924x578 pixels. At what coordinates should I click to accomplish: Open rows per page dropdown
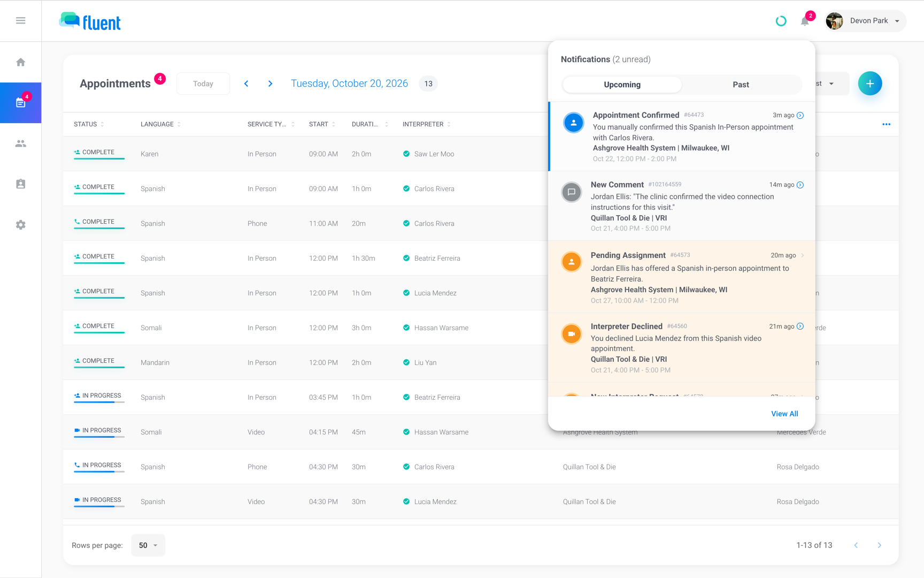(148, 545)
